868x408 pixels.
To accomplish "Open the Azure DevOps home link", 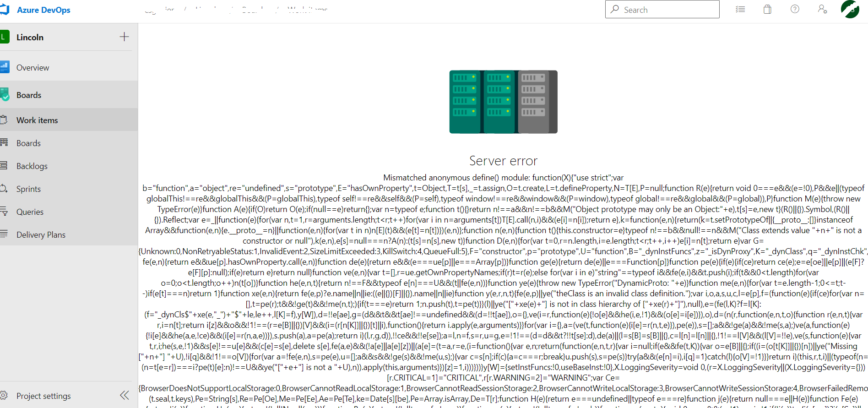I will click(x=43, y=10).
